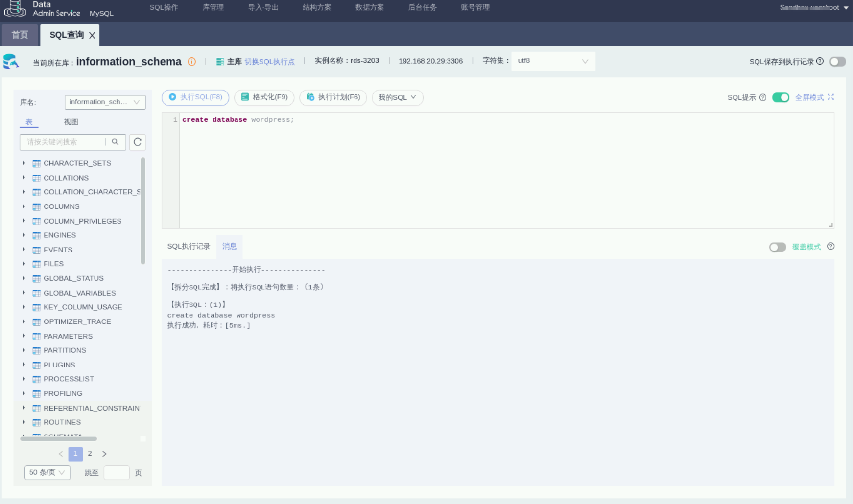Click the 执行计划(F6) button
This screenshot has height=504, width=853.
pyautogui.click(x=333, y=97)
